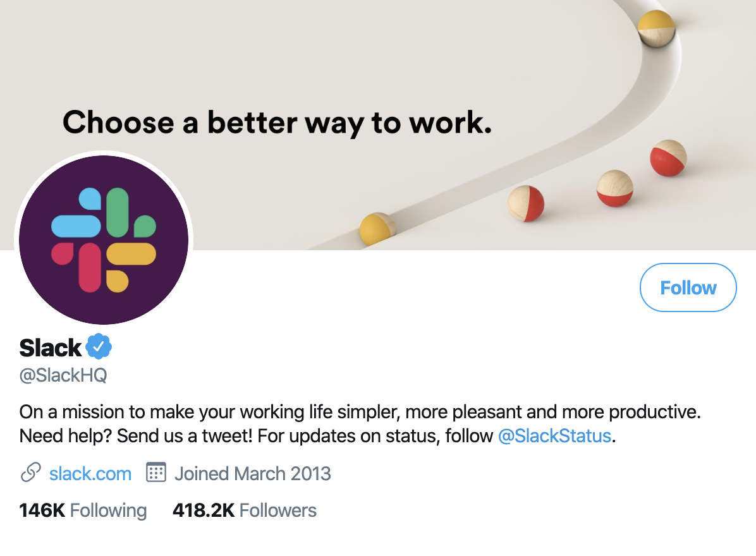View the 418.2K Followers list

click(244, 510)
